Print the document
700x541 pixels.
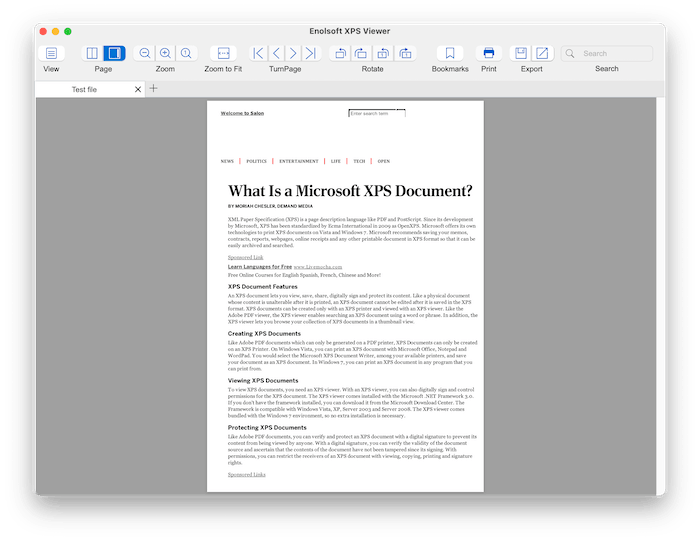coord(488,53)
